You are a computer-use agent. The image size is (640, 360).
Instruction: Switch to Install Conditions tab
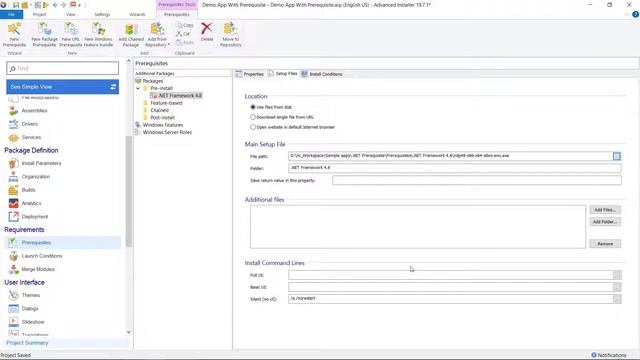click(322, 74)
